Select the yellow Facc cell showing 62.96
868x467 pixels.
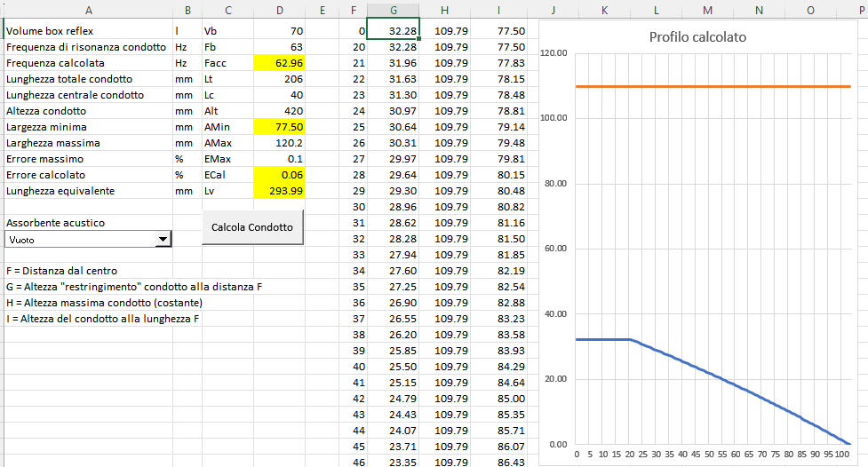pyautogui.click(x=280, y=63)
